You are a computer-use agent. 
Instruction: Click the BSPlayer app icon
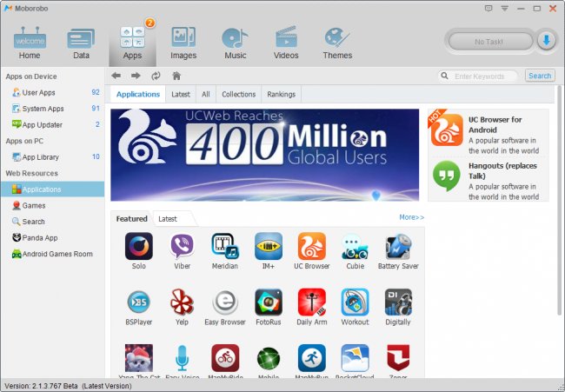[139, 302]
